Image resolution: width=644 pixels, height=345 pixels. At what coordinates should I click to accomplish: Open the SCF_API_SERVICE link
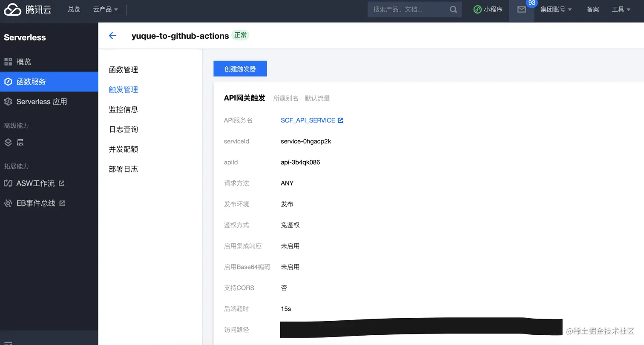(308, 120)
